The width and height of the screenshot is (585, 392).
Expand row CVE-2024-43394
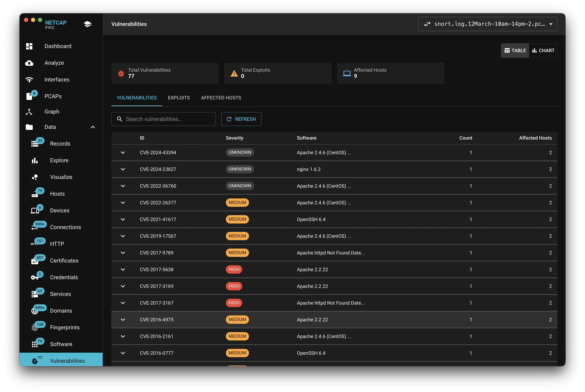click(x=123, y=152)
